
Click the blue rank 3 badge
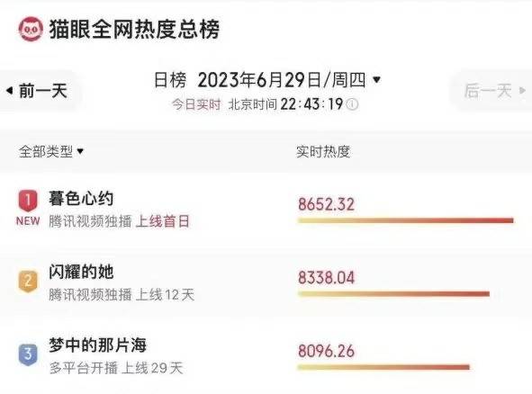[x=28, y=354]
